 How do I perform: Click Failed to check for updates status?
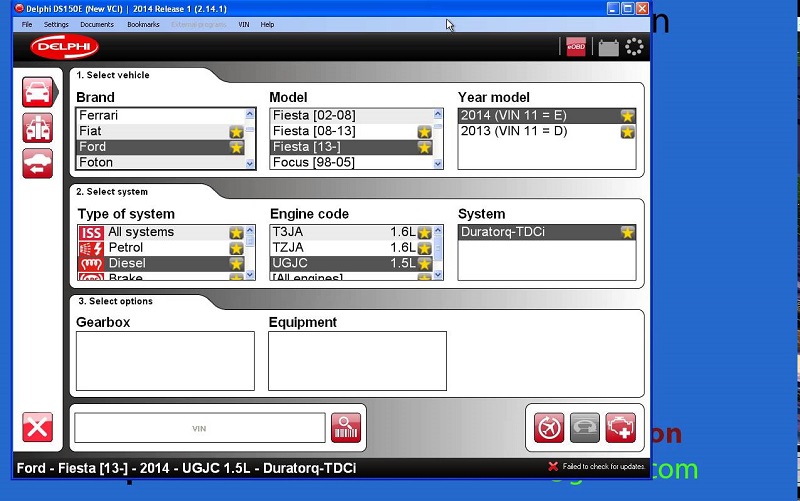tap(597, 466)
